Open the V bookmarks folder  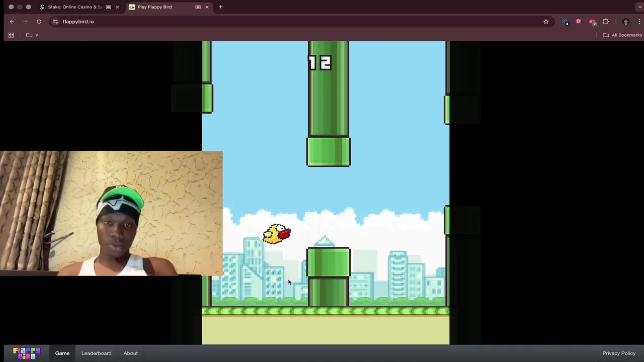pos(33,35)
